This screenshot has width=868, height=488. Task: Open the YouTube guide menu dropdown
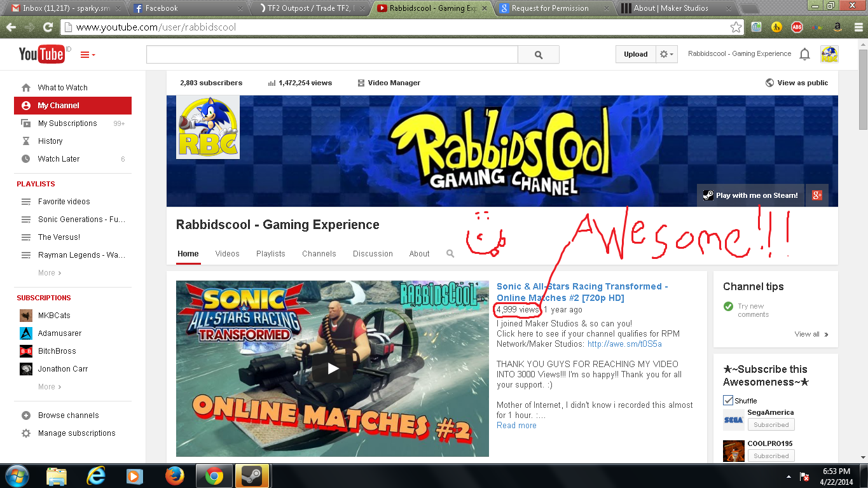coord(88,55)
